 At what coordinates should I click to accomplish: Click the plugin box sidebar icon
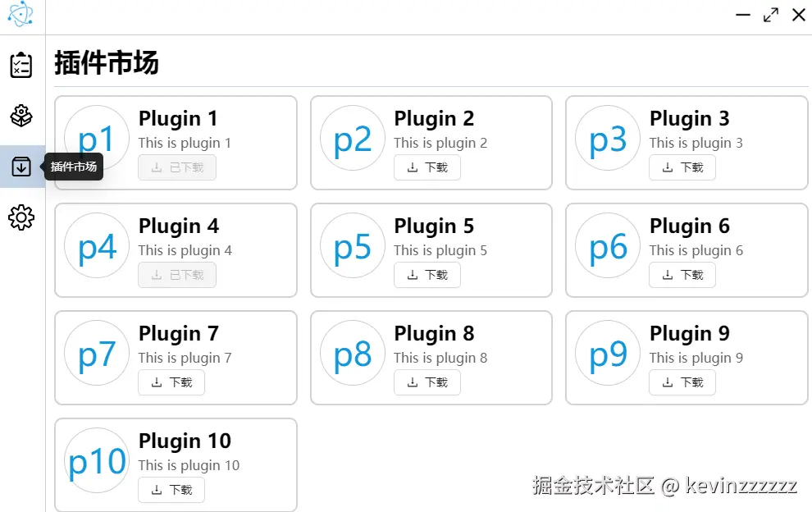(x=21, y=116)
